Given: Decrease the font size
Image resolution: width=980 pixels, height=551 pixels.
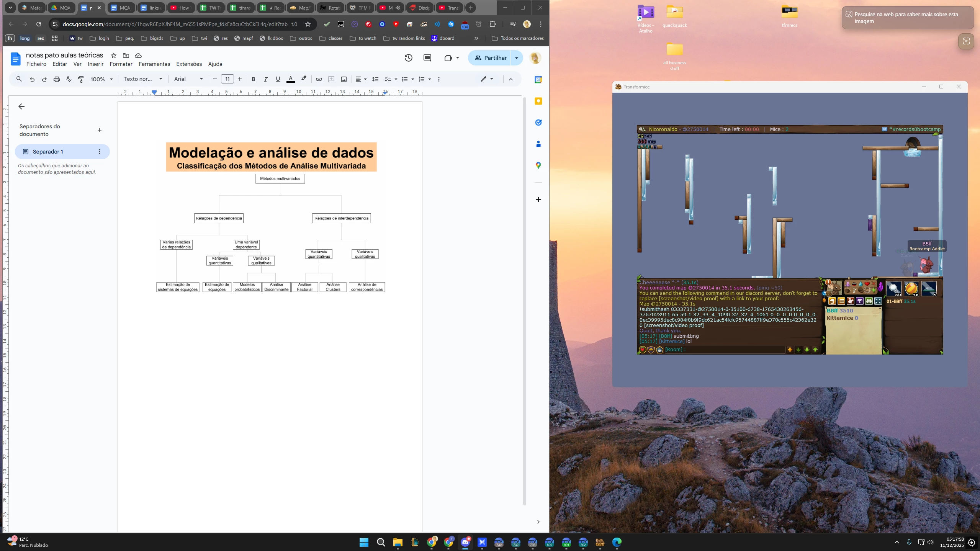Looking at the screenshot, I should click(215, 79).
